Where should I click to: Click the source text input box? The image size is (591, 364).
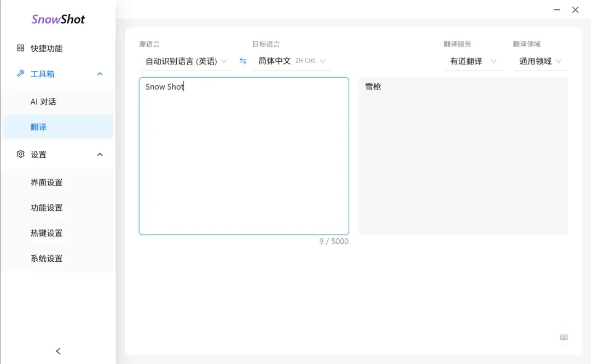pos(244,156)
